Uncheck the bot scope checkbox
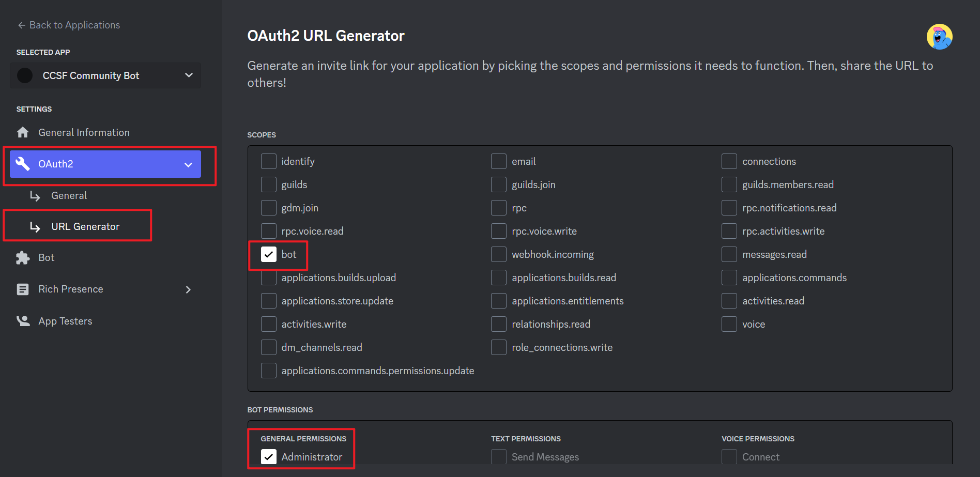980x477 pixels. [x=269, y=254]
